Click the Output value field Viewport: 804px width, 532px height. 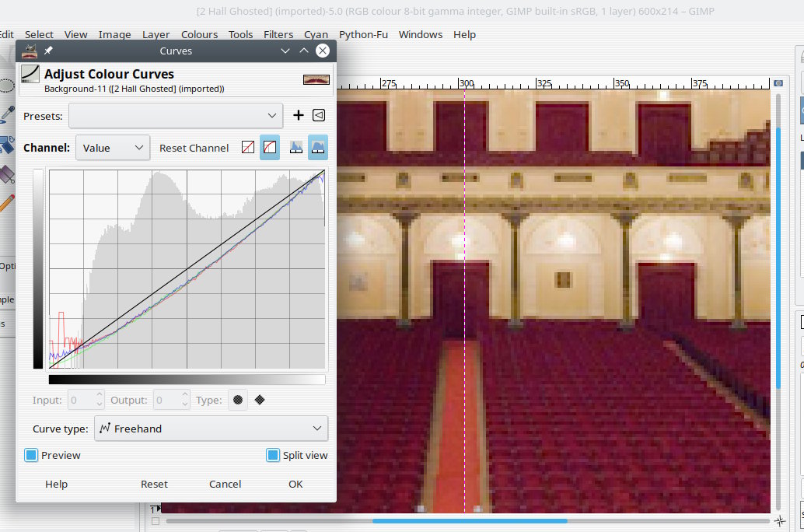tap(167, 400)
